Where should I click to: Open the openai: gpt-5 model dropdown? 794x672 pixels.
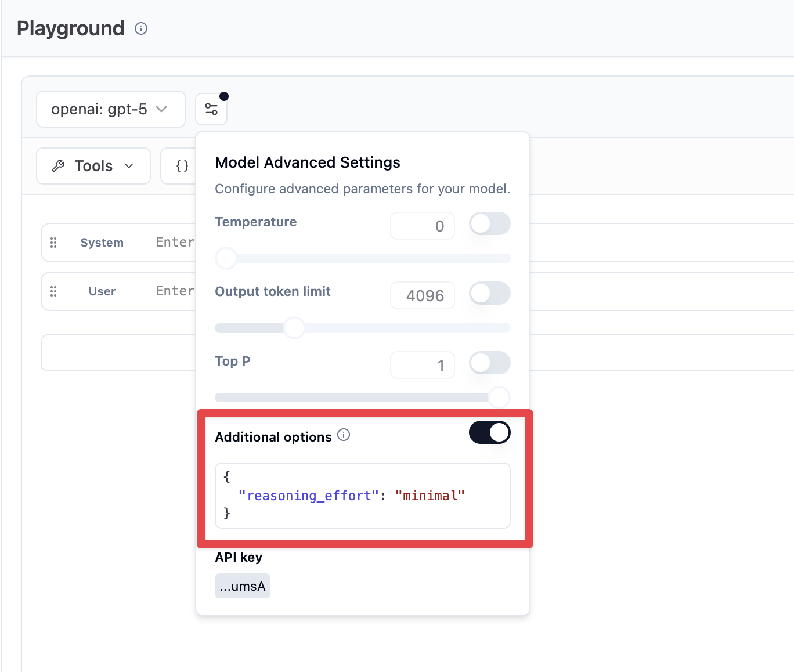pyautogui.click(x=110, y=109)
